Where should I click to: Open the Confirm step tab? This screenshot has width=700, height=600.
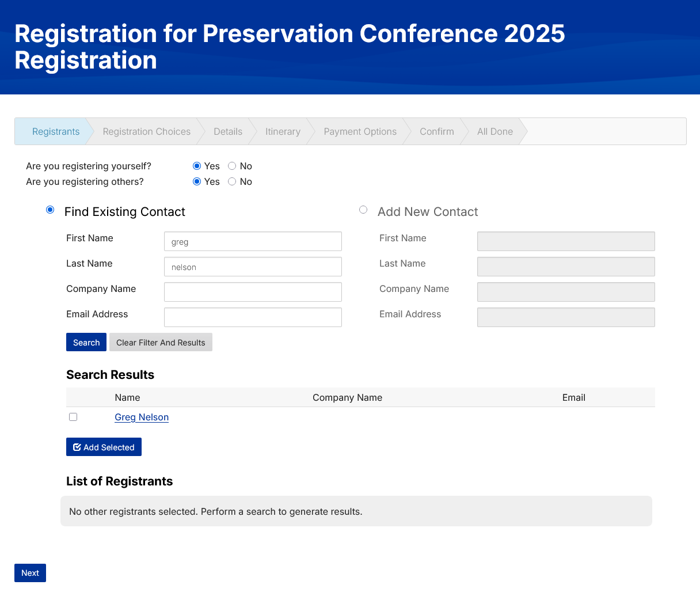point(436,131)
